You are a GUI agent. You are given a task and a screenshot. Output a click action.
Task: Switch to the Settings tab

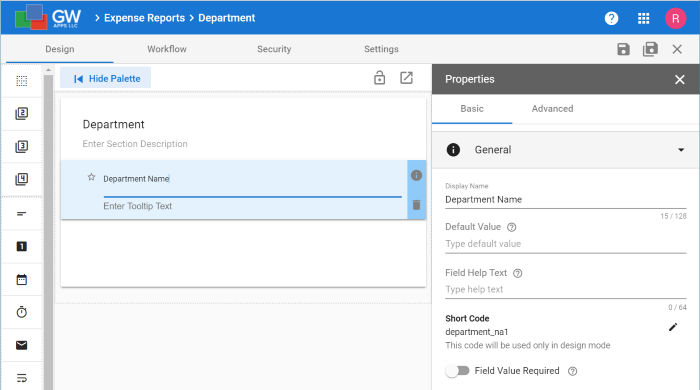click(x=381, y=49)
